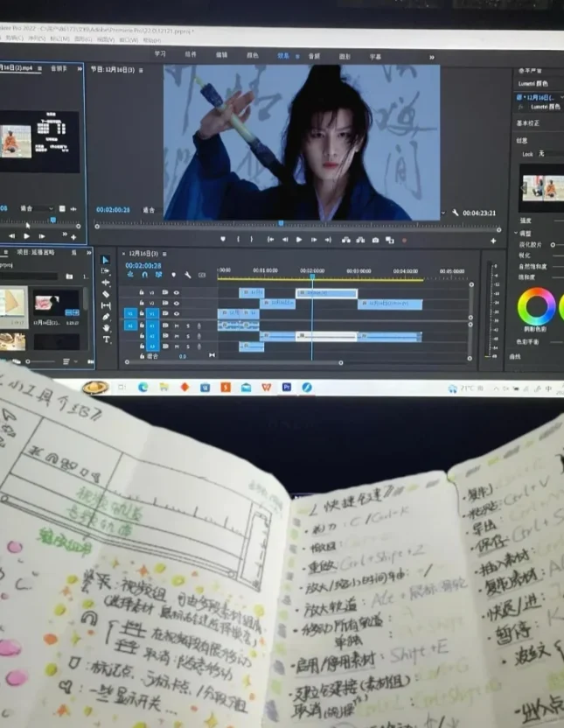Toggle V1 track output eye
The height and width of the screenshot is (728, 564).
click(177, 313)
